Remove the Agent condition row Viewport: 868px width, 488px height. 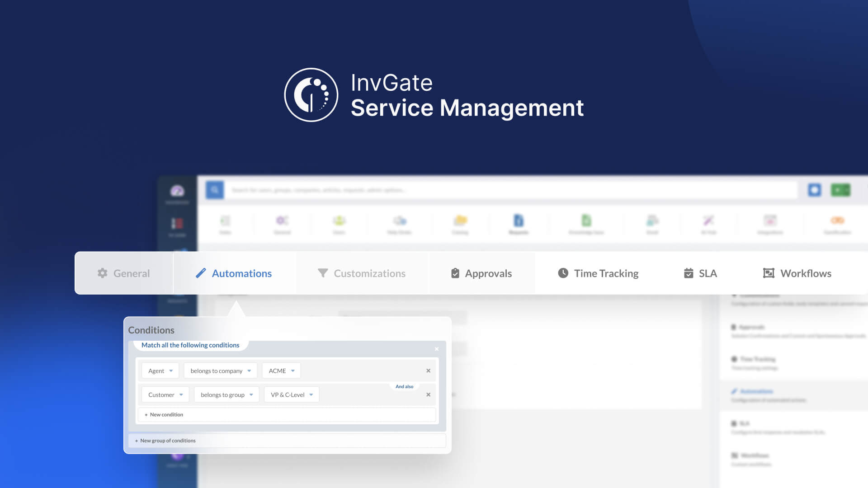(x=428, y=371)
